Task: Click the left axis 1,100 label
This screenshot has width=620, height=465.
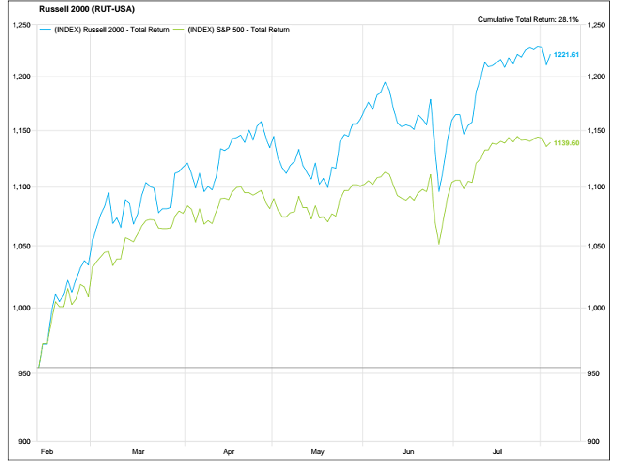Action: pyautogui.click(x=22, y=187)
